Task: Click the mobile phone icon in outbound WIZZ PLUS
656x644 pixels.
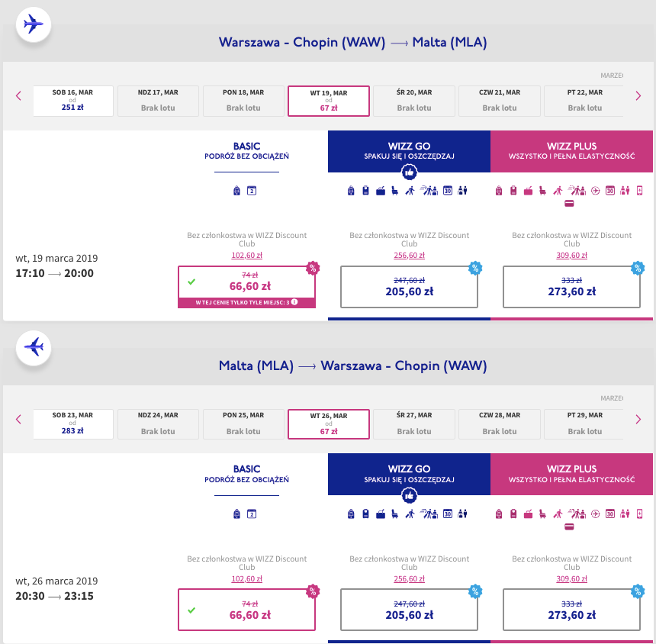Action: (639, 191)
